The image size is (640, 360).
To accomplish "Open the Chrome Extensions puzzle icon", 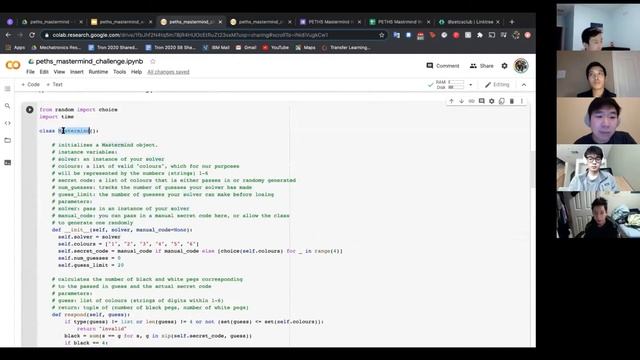I will click(480, 35).
